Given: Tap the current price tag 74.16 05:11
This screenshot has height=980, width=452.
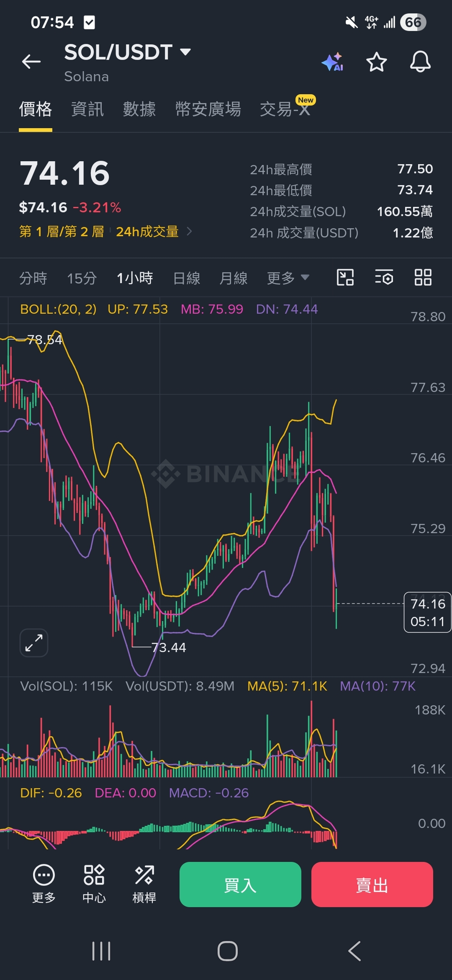Looking at the screenshot, I should pyautogui.click(x=427, y=612).
